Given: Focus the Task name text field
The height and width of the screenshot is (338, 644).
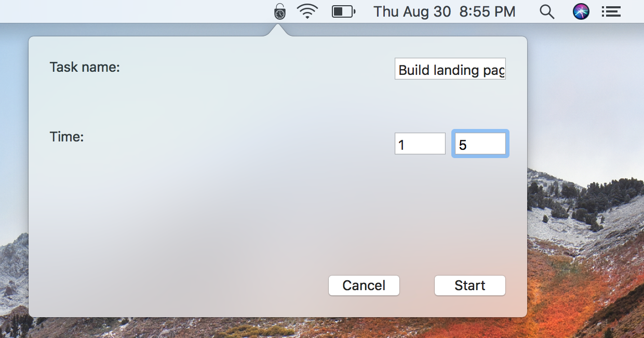Looking at the screenshot, I should coord(450,69).
